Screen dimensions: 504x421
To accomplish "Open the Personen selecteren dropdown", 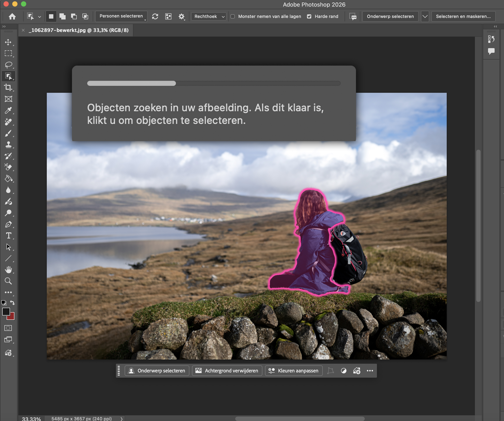I will click(121, 16).
